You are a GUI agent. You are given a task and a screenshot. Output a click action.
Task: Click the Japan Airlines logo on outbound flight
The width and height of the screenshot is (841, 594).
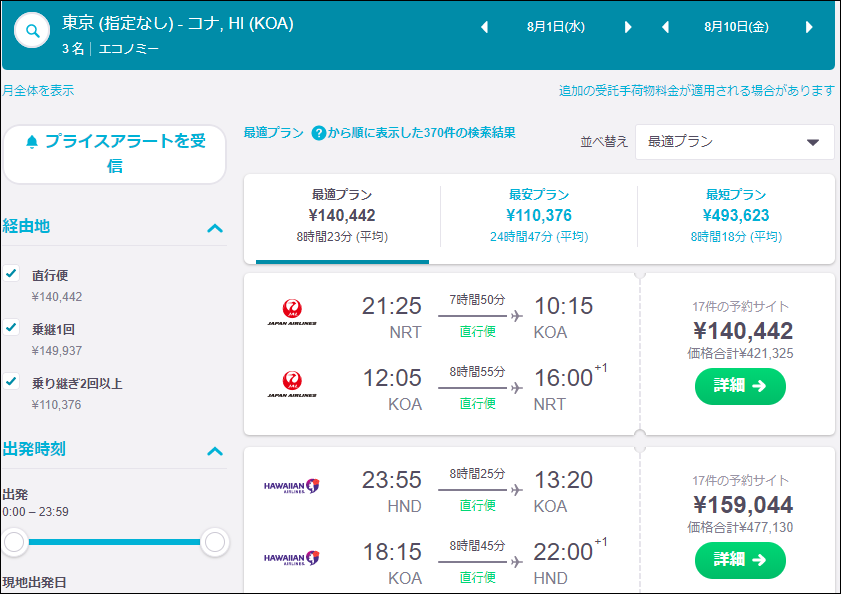click(x=291, y=308)
